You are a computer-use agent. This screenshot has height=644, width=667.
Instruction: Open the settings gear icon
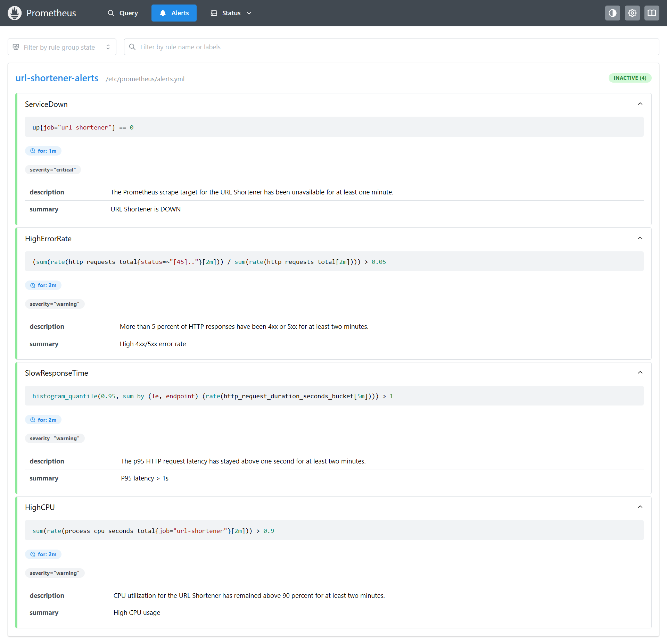coord(632,13)
